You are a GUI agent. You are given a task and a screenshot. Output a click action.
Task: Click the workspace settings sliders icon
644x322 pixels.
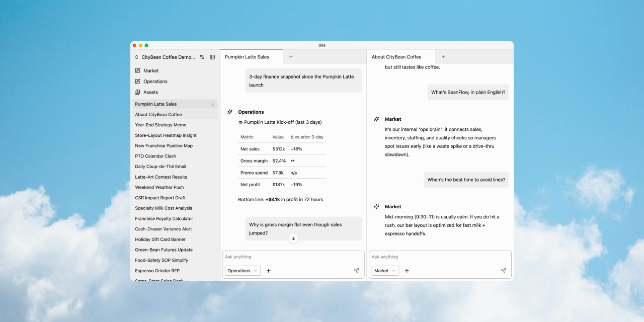202,57
